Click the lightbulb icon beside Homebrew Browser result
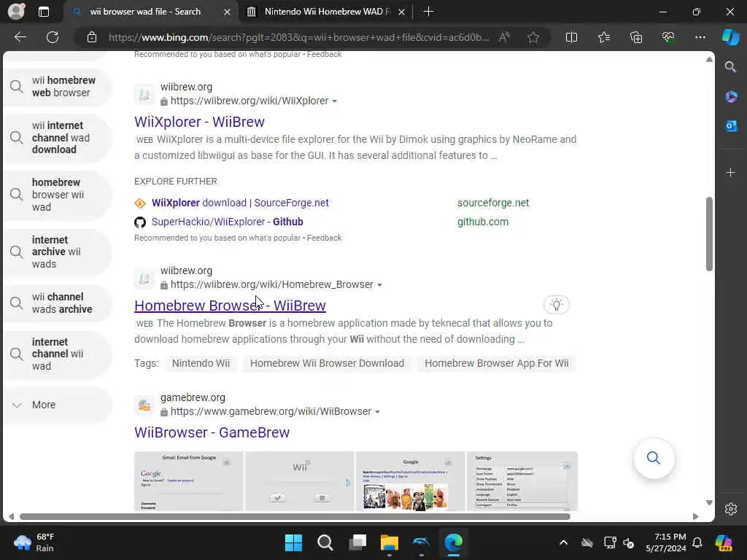Image resolution: width=747 pixels, height=560 pixels. point(556,305)
